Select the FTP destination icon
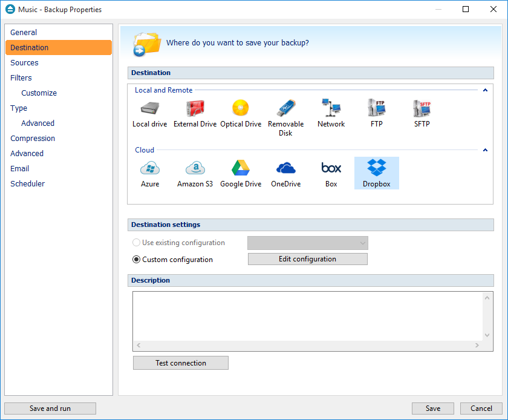Viewport: 508px width, 420px height. (376, 114)
